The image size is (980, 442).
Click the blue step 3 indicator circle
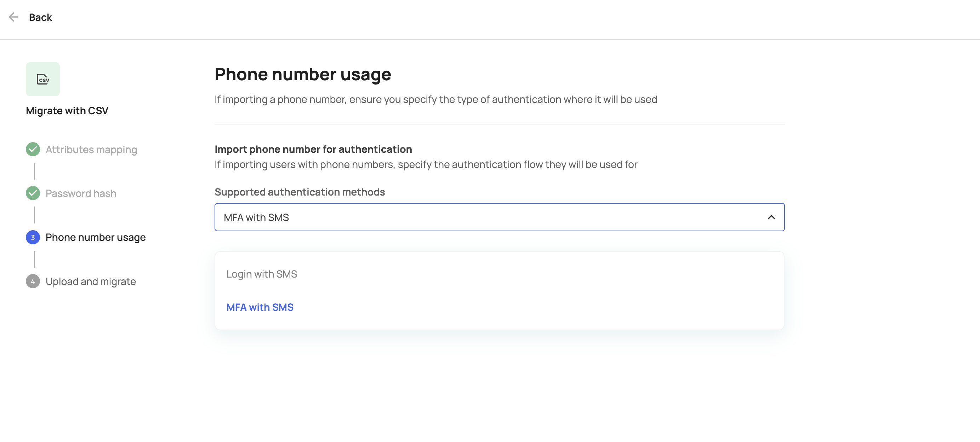(33, 237)
